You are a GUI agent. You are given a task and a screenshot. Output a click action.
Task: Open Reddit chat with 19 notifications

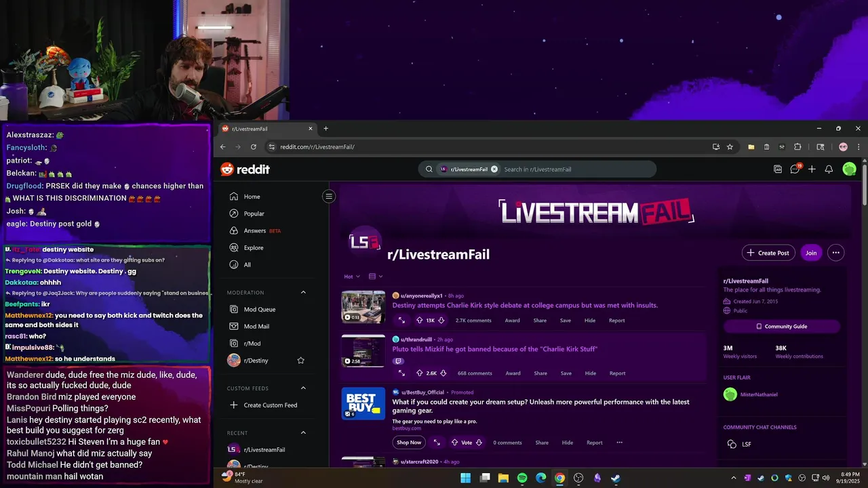[x=795, y=169]
